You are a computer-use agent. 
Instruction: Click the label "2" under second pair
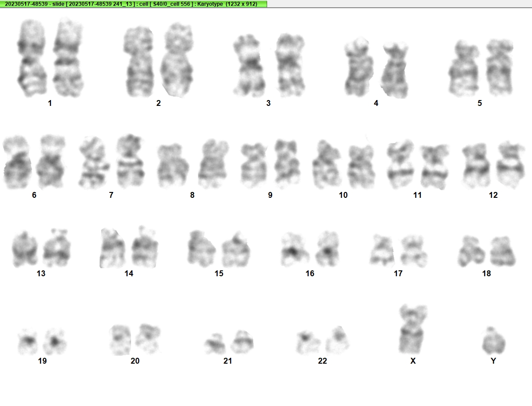click(x=159, y=103)
